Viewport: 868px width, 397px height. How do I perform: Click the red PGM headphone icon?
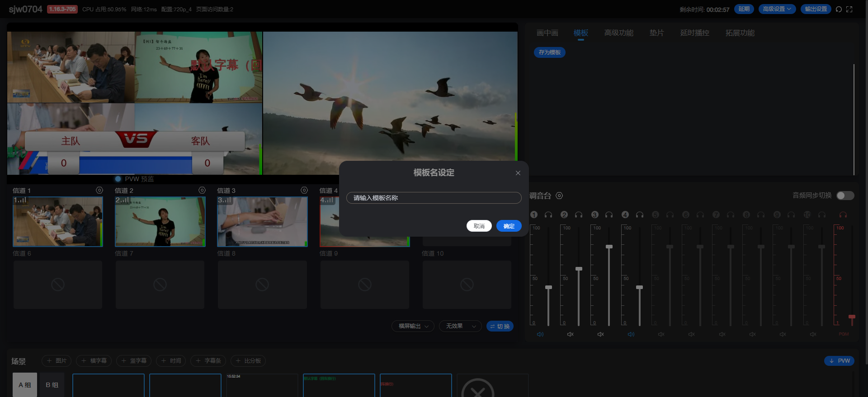pyautogui.click(x=843, y=215)
